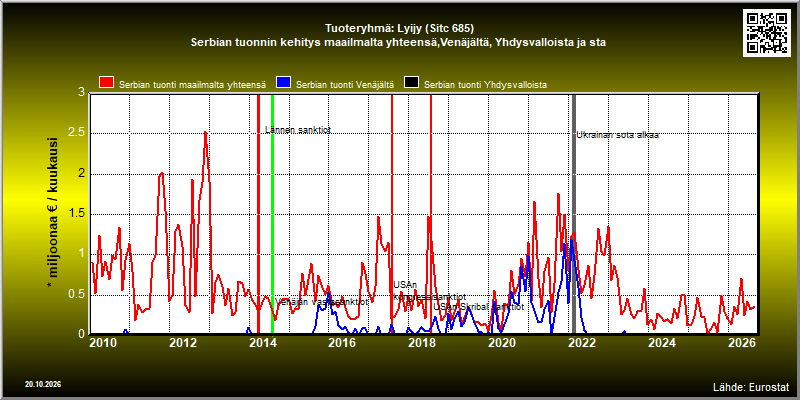Screen dimensions: 800x400
Task: Click x-axis year label 2026
Action: 741,343
